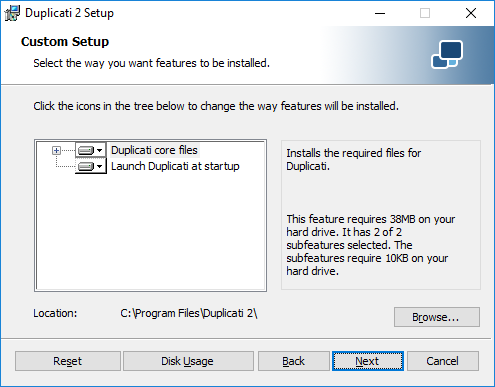495x387 pixels.
Task: Click the Duplicati logo in header banner
Action: tap(447, 54)
